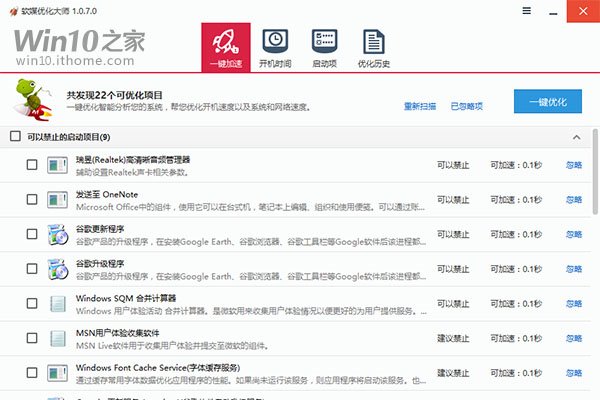Click the 谷歌升级程序 item icon
Image resolution: width=600 pixels, height=400 pixels.
point(58,270)
